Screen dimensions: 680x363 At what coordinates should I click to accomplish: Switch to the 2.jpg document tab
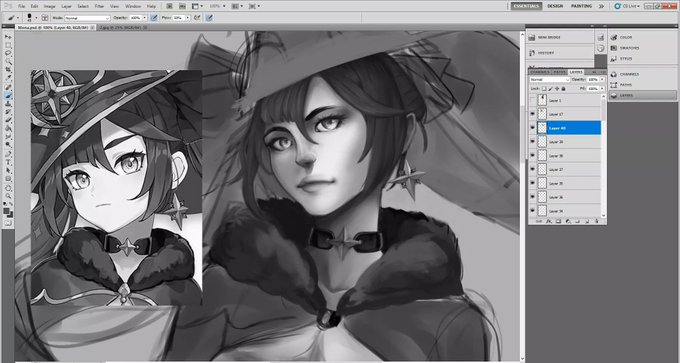(x=122, y=27)
